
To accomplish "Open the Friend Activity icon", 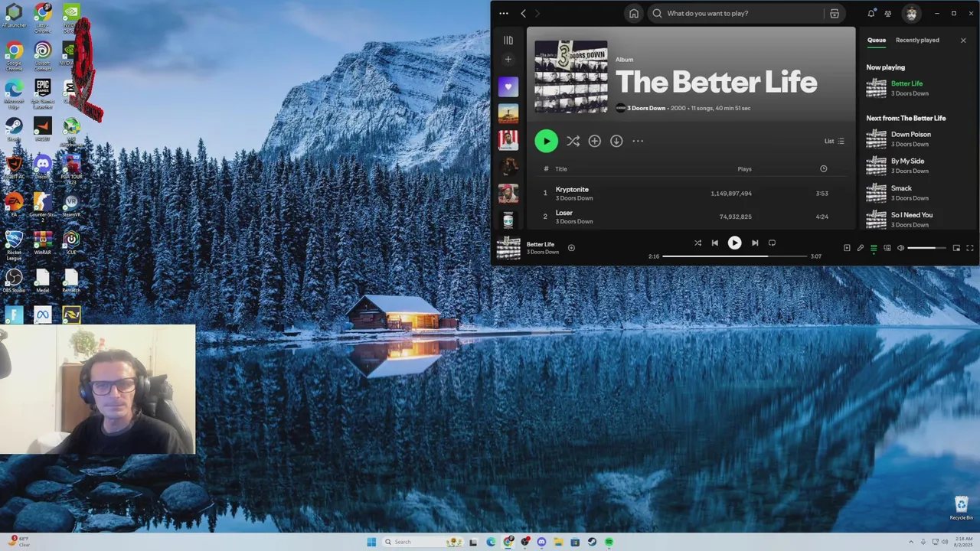I will tap(888, 13).
